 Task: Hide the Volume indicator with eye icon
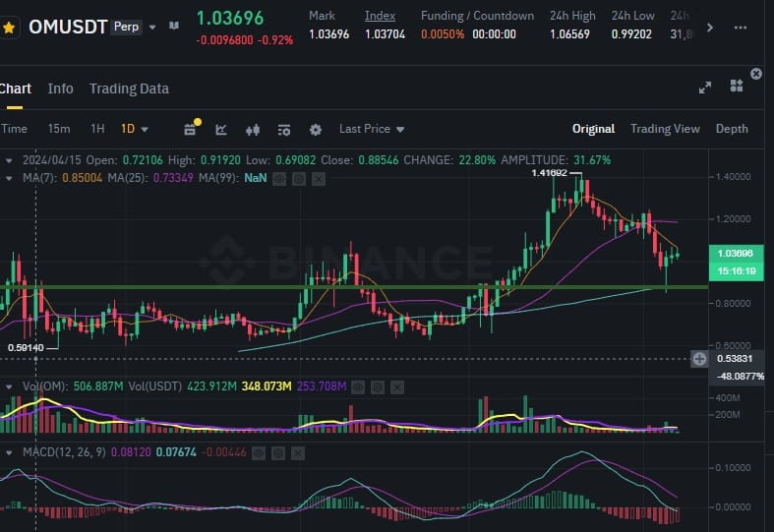click(x=358, y=387)
